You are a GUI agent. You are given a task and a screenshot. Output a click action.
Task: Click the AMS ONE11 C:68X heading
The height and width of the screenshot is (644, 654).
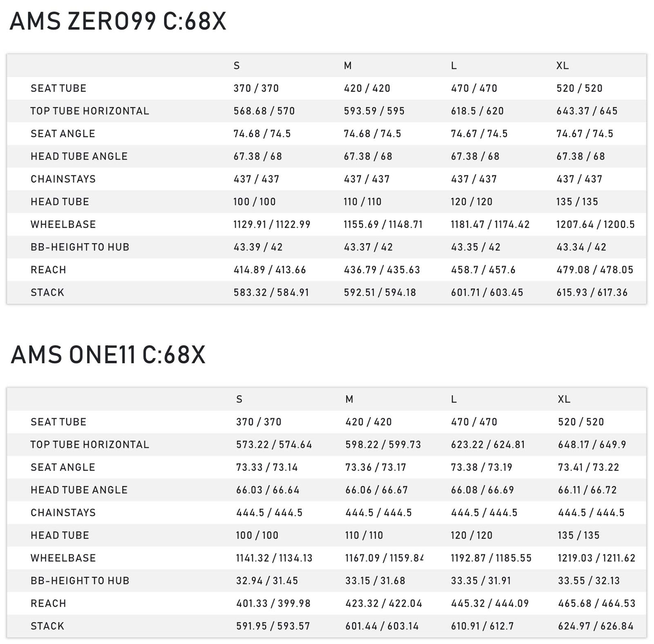[108, 355]
